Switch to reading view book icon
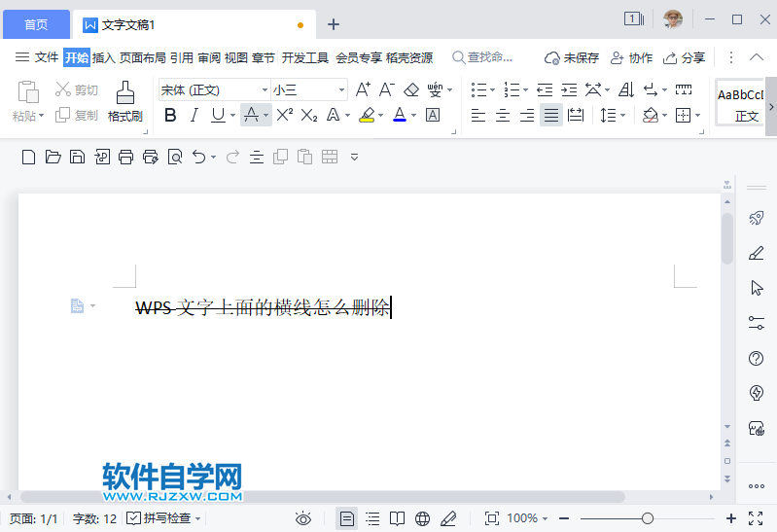This screenshot has width=777, height=532. pos(397,519)
